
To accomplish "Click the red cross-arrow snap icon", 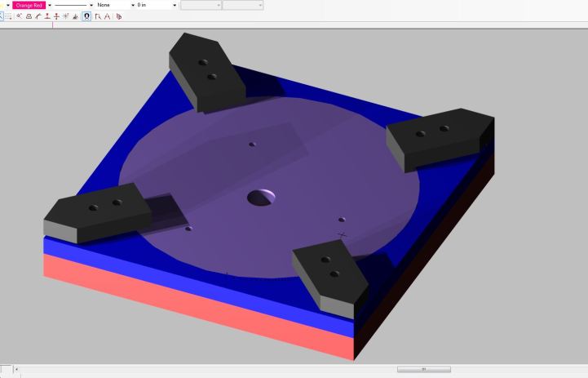I will pyautogui.click(x=56, y=16).
